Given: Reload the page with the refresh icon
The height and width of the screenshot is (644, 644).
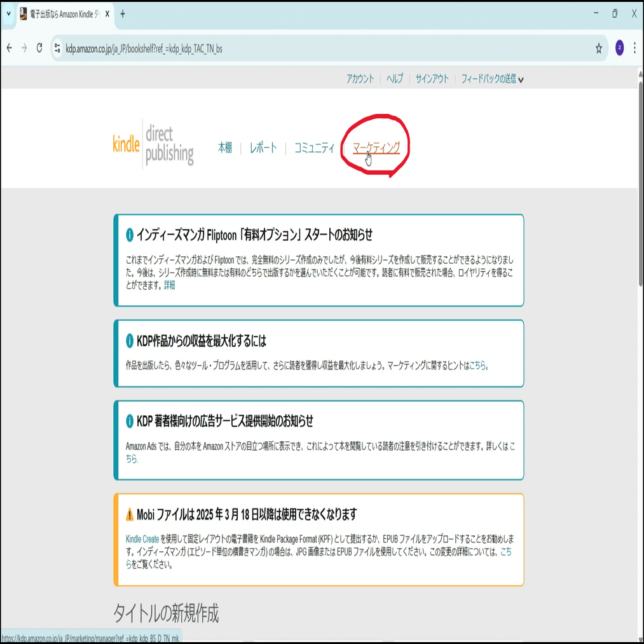Looking at the screenshot, I should (39, 48).
